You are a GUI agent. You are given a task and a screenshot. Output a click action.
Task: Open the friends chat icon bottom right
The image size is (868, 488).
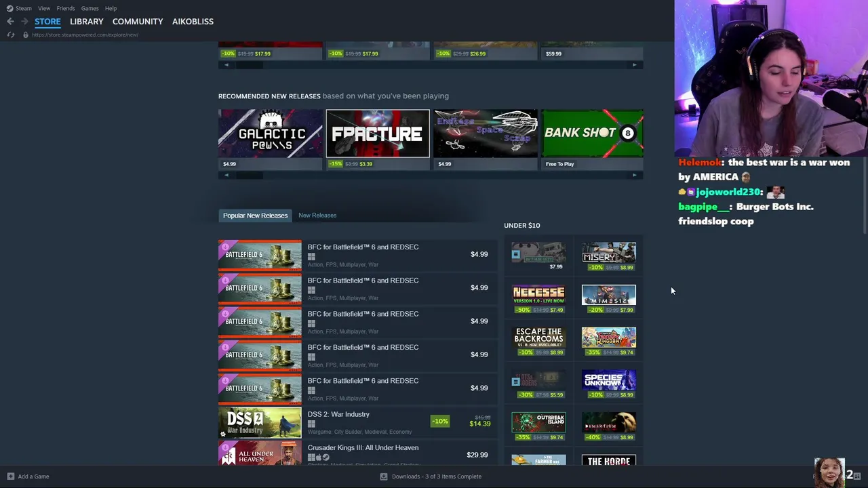tap(857, 476)
